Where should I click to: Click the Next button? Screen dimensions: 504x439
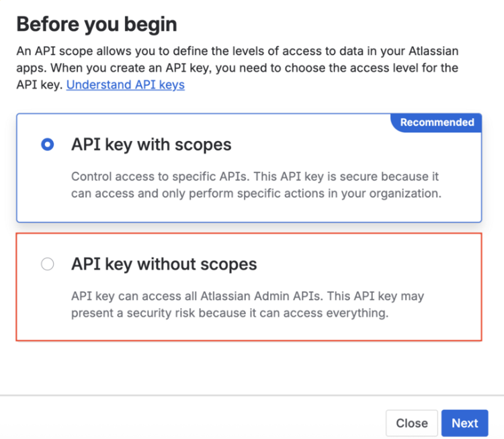click(464, 423)
